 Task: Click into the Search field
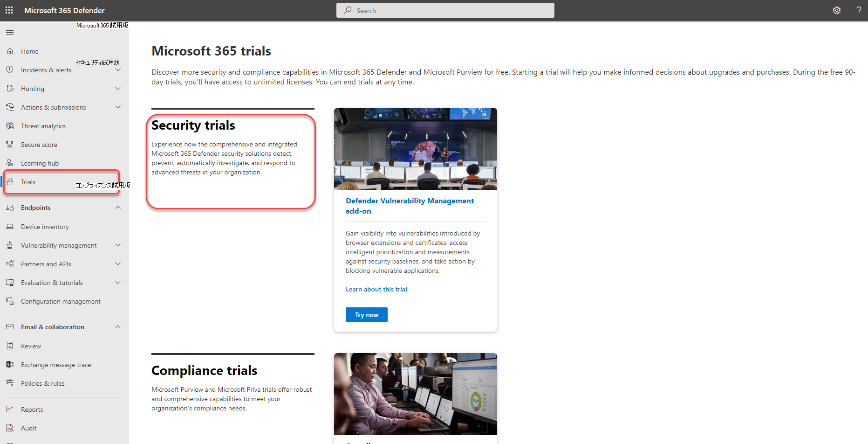445,10
